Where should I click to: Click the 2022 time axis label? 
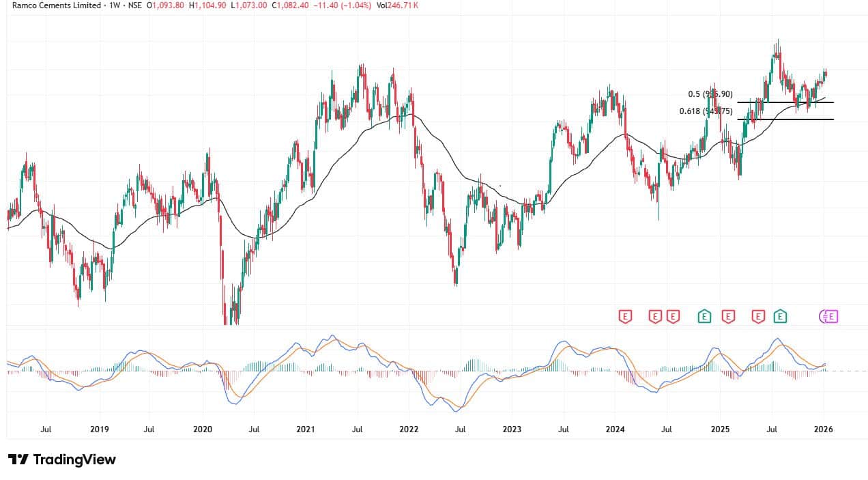tap(409, 429)
